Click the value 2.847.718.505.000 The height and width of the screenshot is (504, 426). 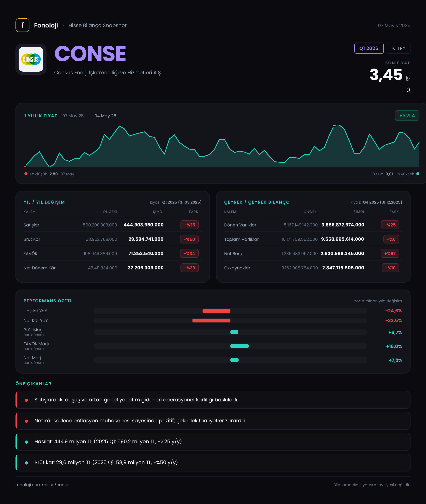tap(343, 268)
